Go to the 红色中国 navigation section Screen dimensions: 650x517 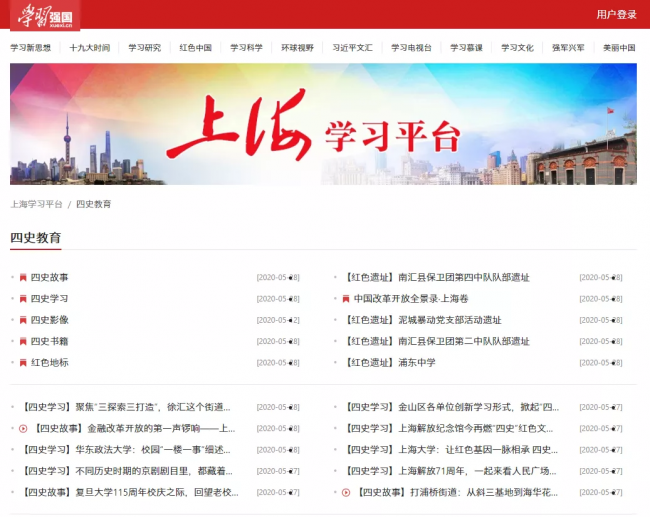coord(195,47)
